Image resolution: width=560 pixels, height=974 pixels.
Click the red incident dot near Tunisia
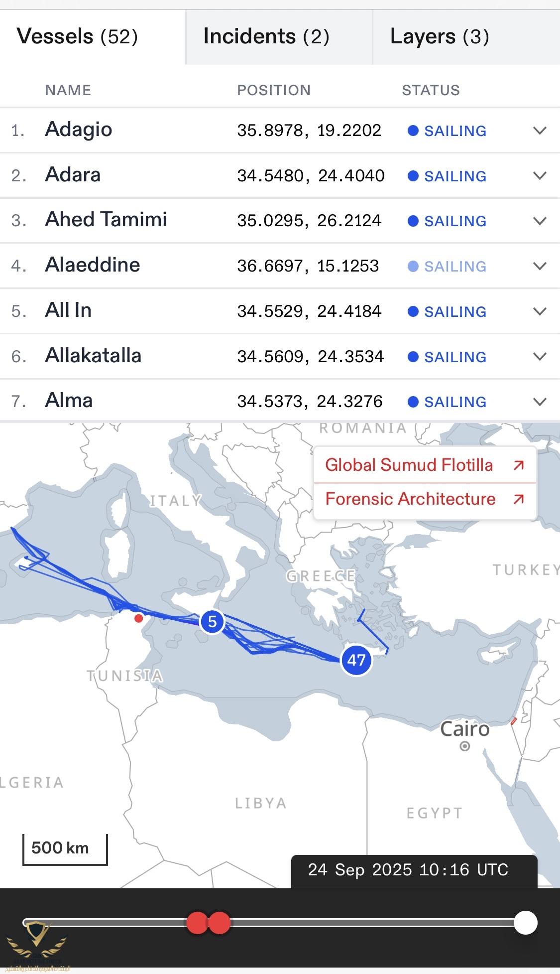pyautogui.click(x=139, y=618)
